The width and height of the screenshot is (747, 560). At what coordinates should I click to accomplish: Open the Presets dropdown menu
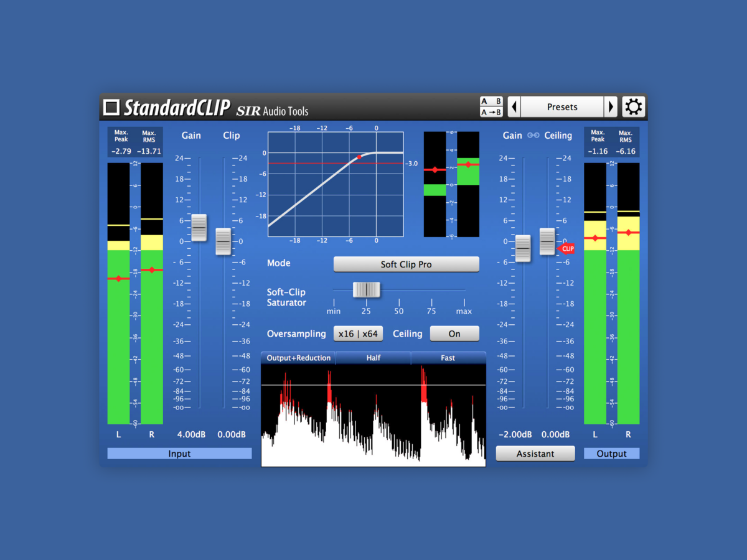[562, 107]
